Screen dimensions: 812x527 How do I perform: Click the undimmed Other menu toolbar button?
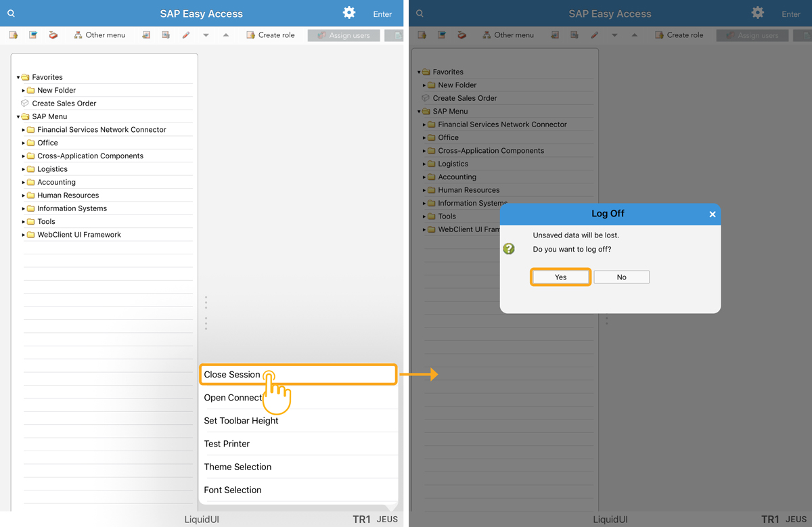[x=99, y=35]
